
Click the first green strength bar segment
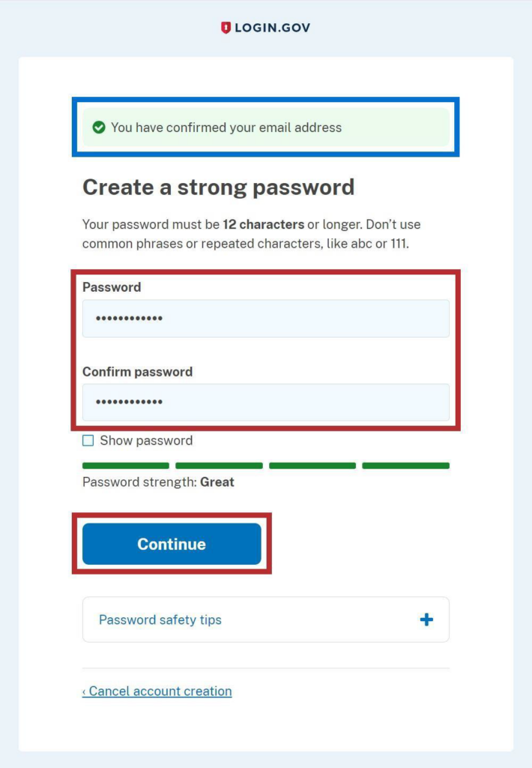[x=124, y=465]
